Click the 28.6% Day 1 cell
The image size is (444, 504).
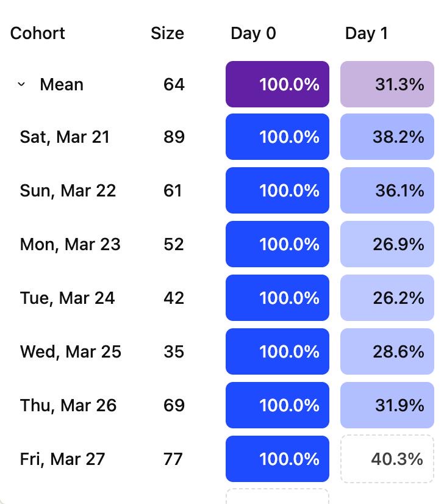pos(387,351)
